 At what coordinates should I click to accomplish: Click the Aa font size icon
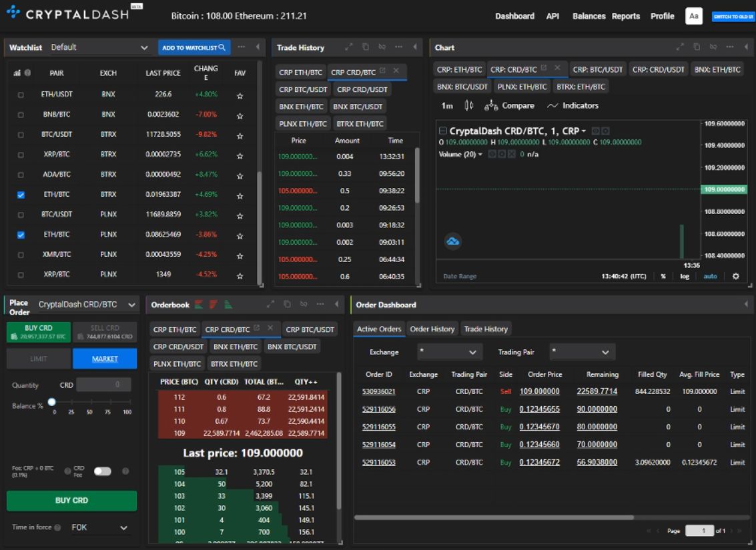(694, 16)
